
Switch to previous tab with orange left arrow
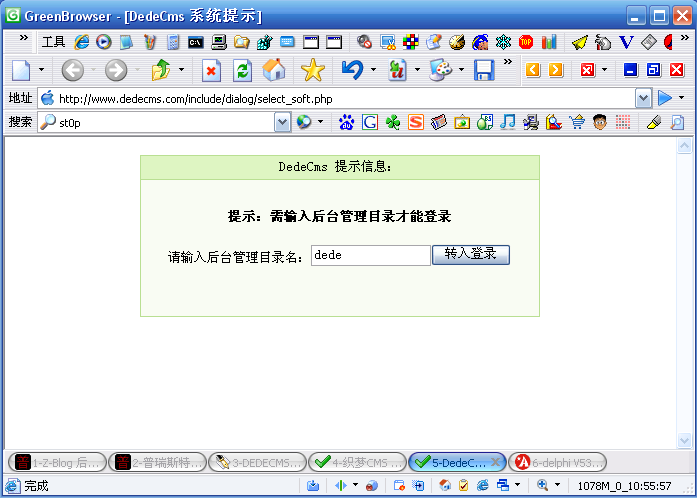[x=533, y=70]
